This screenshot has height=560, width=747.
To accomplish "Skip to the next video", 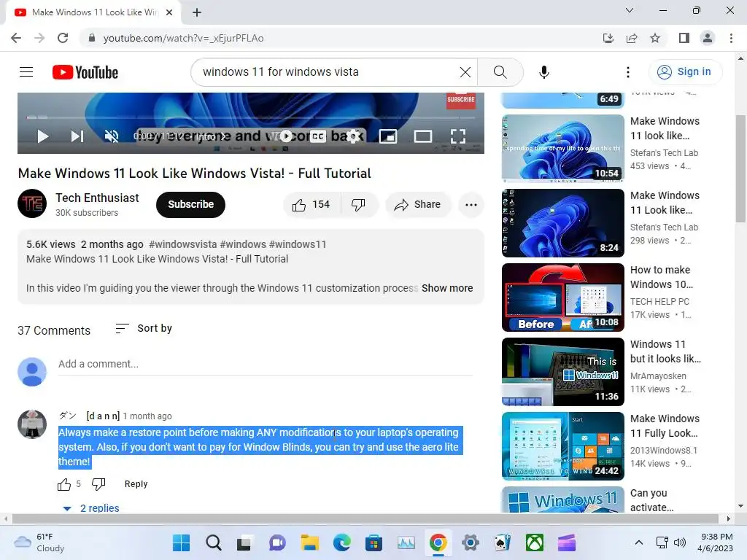I will (77, 136).
